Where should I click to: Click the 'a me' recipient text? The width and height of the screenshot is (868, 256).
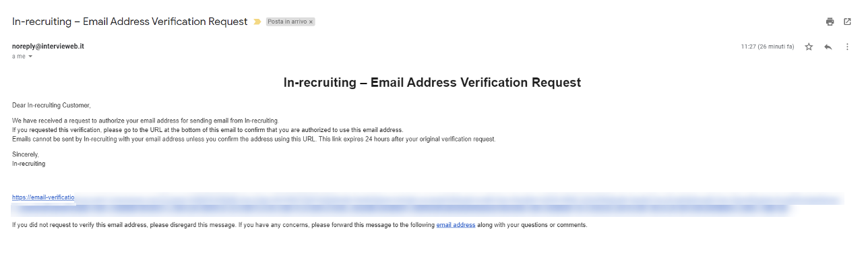[x=19, y=57]
